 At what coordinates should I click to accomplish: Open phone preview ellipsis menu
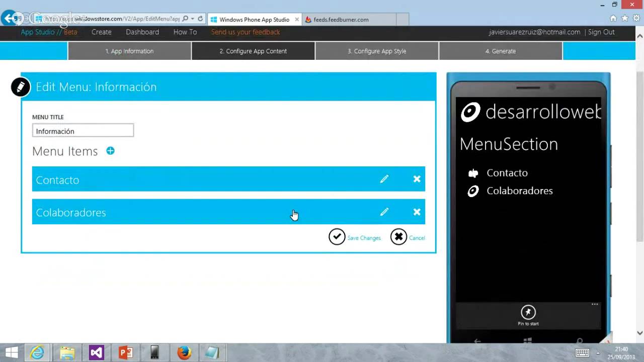pyautogui.click(x=595, y=304)
